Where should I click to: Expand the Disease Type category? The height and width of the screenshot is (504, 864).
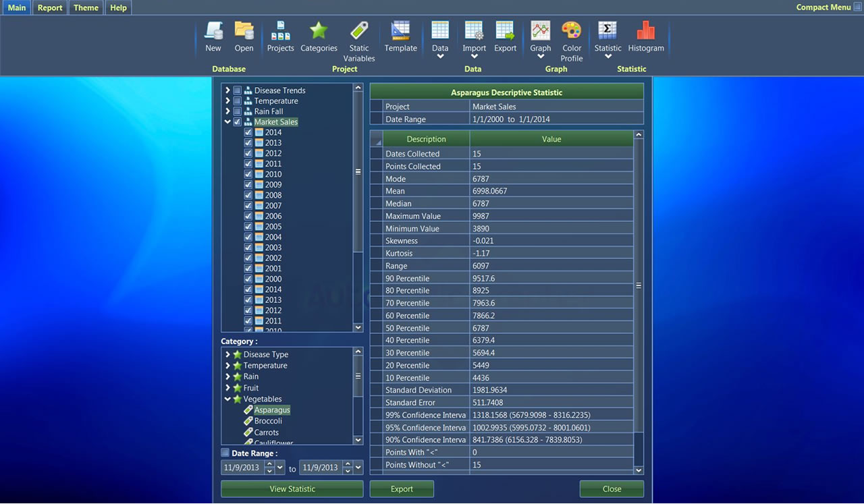[x=227, y=354]
